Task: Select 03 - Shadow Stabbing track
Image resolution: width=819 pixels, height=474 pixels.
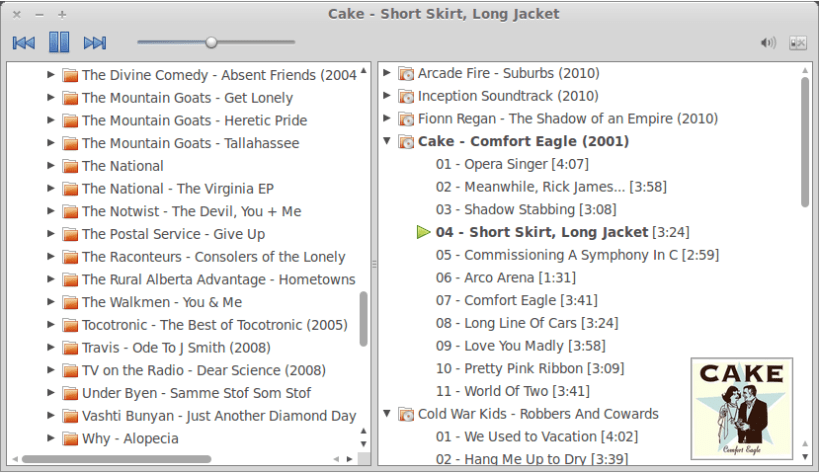Action: 526,210
